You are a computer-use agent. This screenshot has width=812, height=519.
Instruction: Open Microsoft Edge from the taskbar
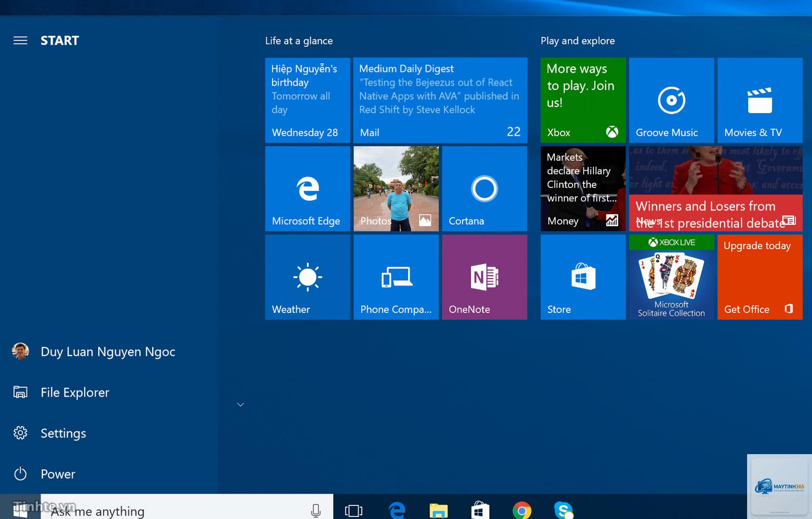(397, 511)
